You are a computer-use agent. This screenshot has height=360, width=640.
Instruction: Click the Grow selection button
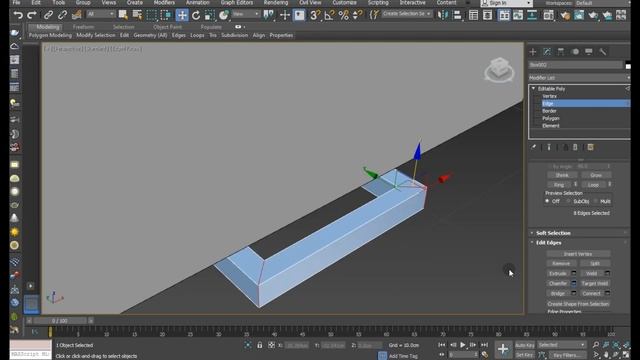coord(596,175)
